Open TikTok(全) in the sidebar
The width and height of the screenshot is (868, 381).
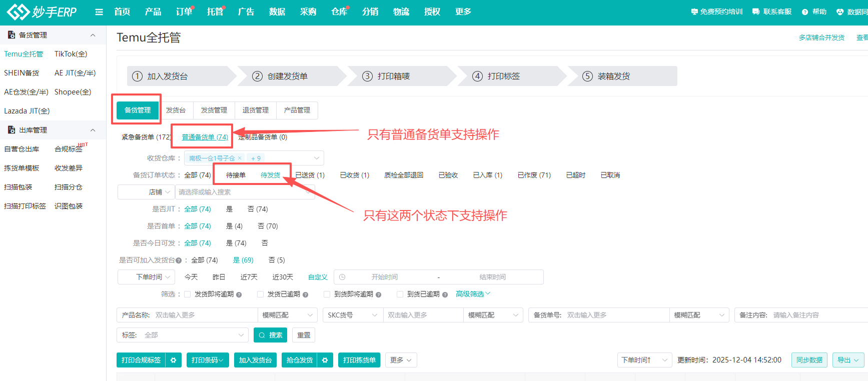pyautogui.click(x=71, y=54)
